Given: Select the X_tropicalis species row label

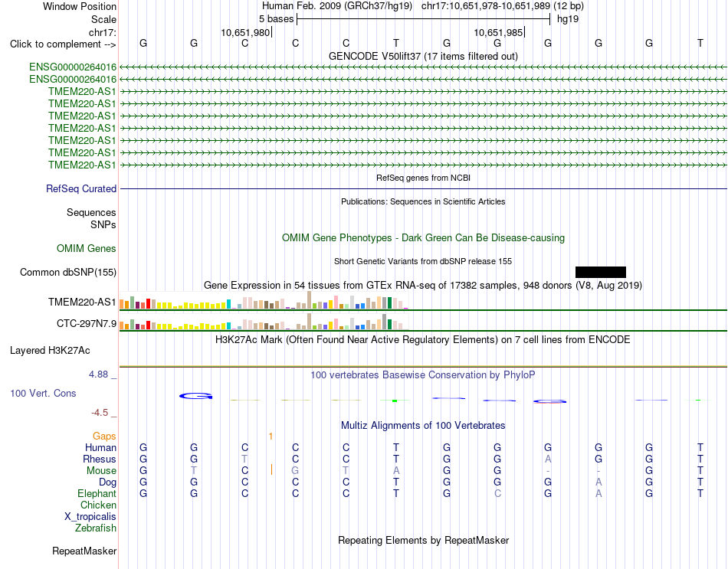Looking at the screenshot, I should (90, 517).
